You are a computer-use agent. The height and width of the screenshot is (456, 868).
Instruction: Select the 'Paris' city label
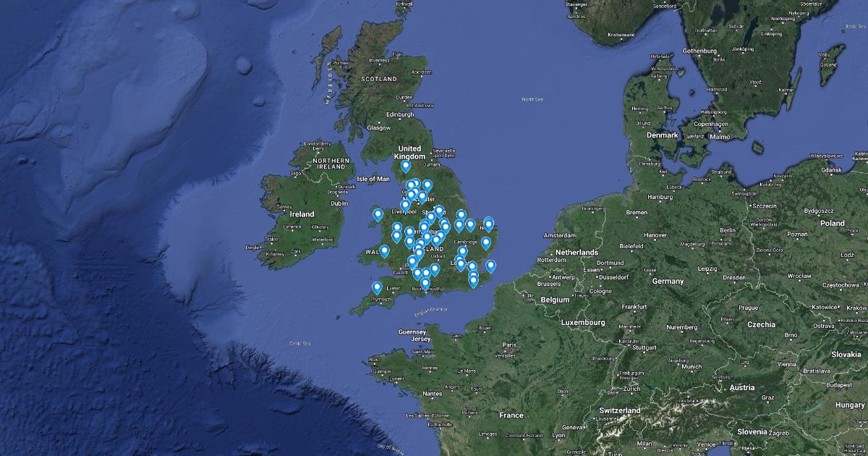[x=509, y=345]
